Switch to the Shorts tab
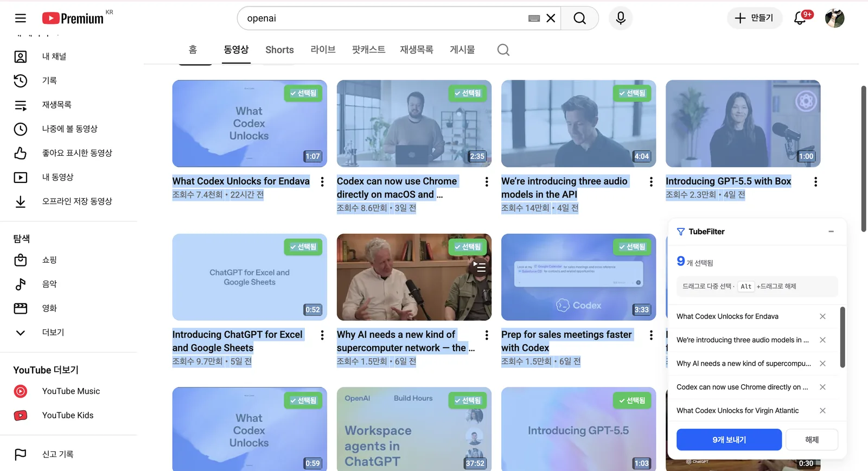 tap(279, 49)
